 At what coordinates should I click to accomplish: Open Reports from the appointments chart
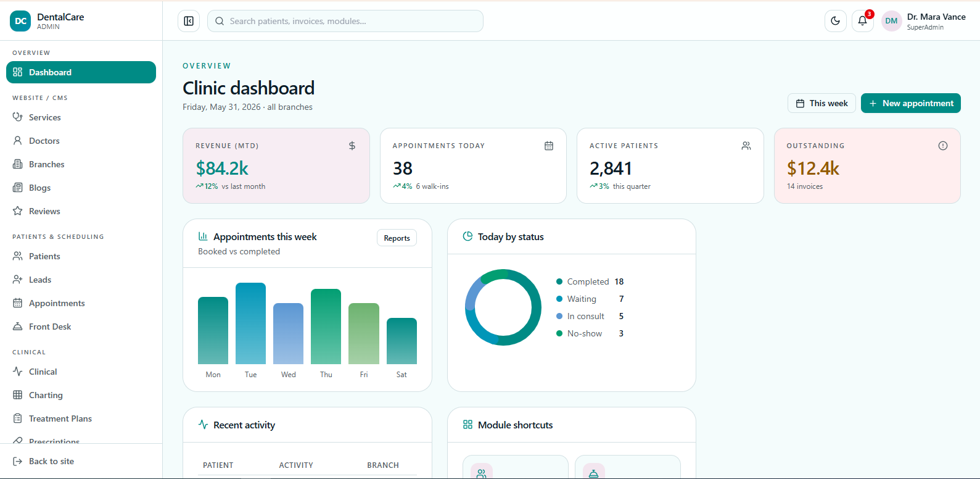click(x=397, y=238)
